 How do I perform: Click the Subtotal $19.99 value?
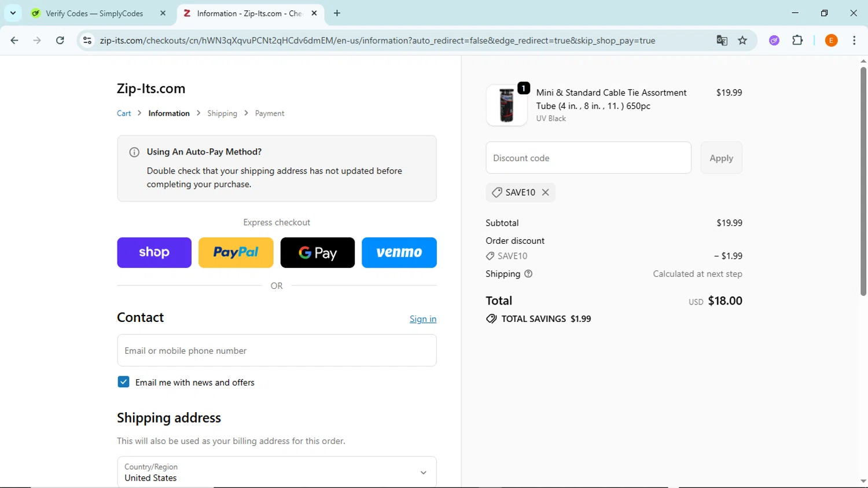click(729, 223)
